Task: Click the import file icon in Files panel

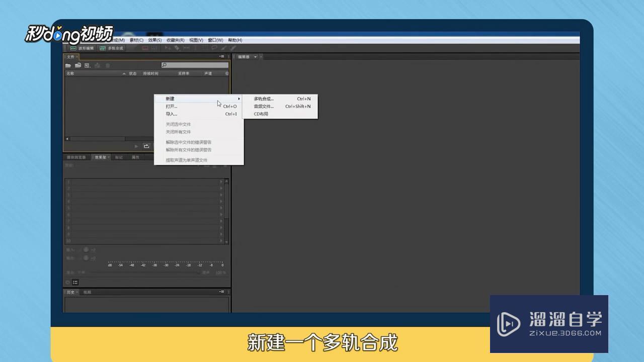Action: pos(78,65)
